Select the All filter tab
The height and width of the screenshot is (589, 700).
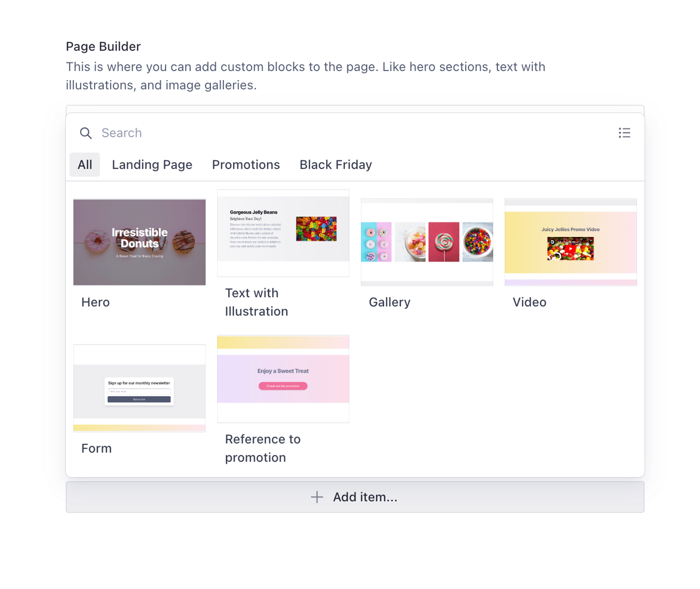coord(84,165)
